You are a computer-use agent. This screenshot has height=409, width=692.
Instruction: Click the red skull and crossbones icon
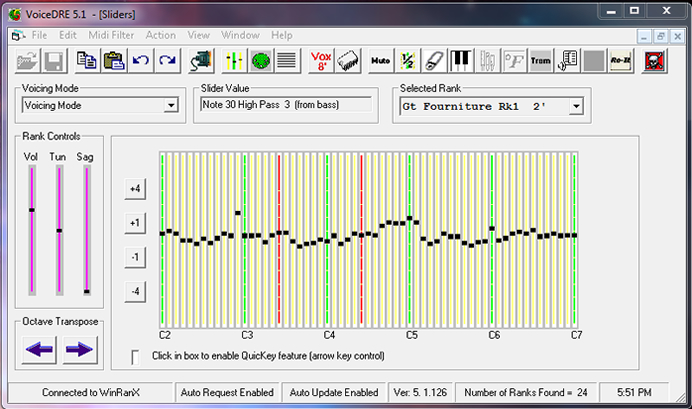654,61
